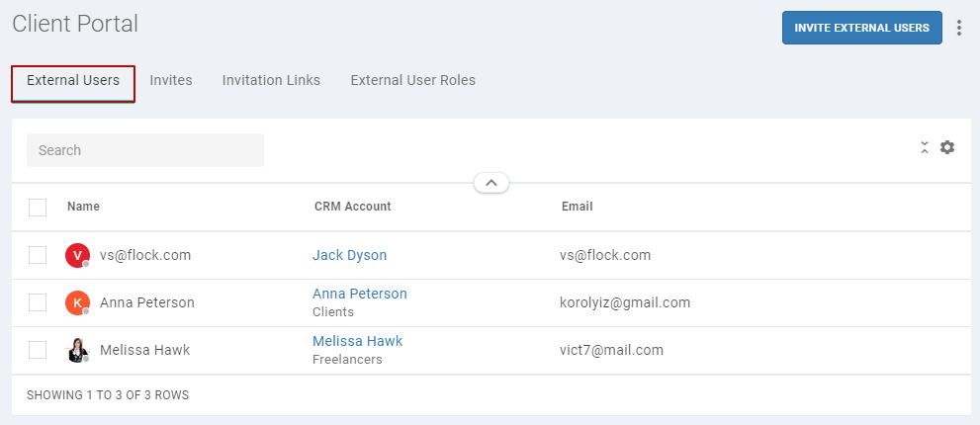Click into the Search field

[x=145, y=150]
